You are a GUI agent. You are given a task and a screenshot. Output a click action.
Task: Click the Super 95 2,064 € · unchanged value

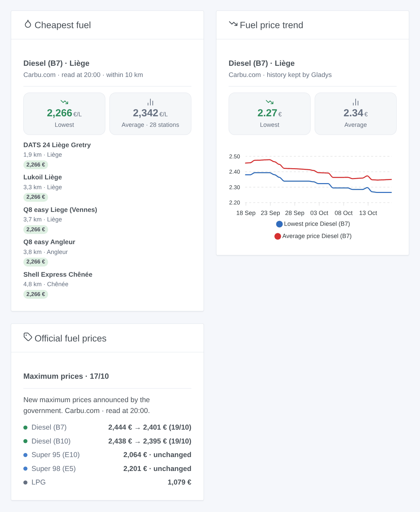click(157, 455)
